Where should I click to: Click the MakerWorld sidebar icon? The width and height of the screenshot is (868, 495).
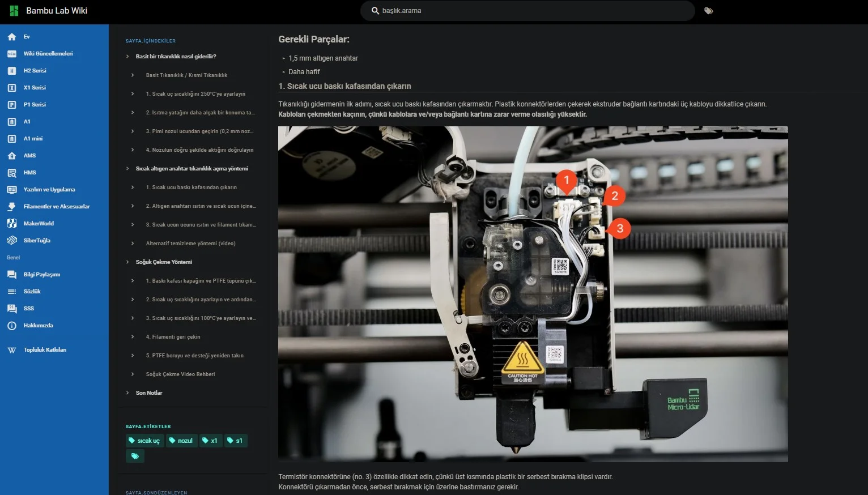12,224
